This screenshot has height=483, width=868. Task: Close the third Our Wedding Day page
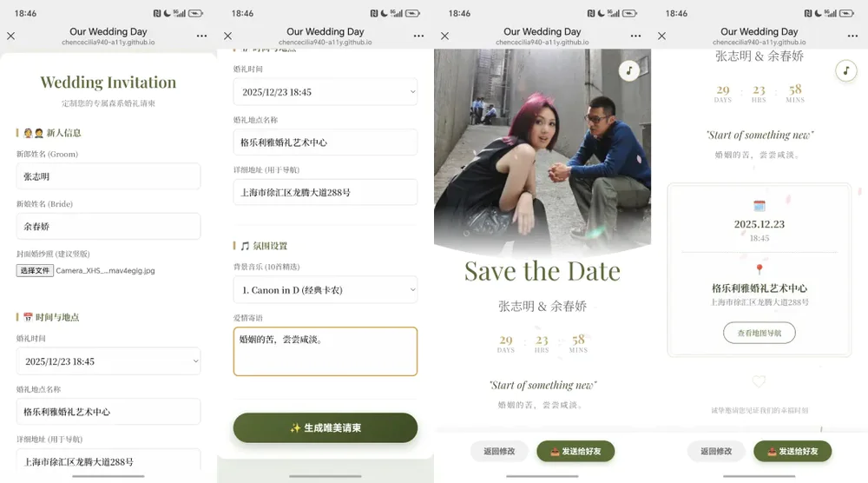point(445,36)
